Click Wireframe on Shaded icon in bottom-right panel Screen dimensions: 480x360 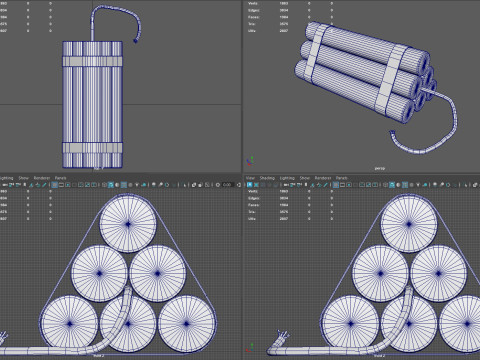(405, 185)
